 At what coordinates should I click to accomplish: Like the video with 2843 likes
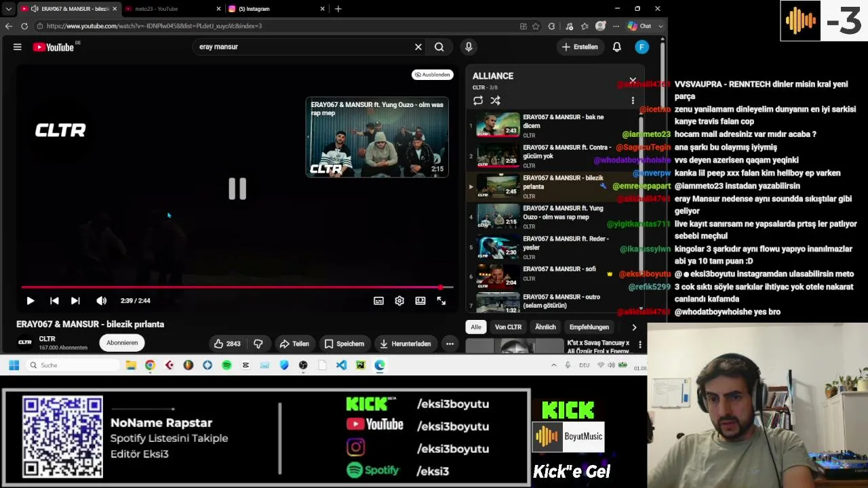[x=227, y=344]
